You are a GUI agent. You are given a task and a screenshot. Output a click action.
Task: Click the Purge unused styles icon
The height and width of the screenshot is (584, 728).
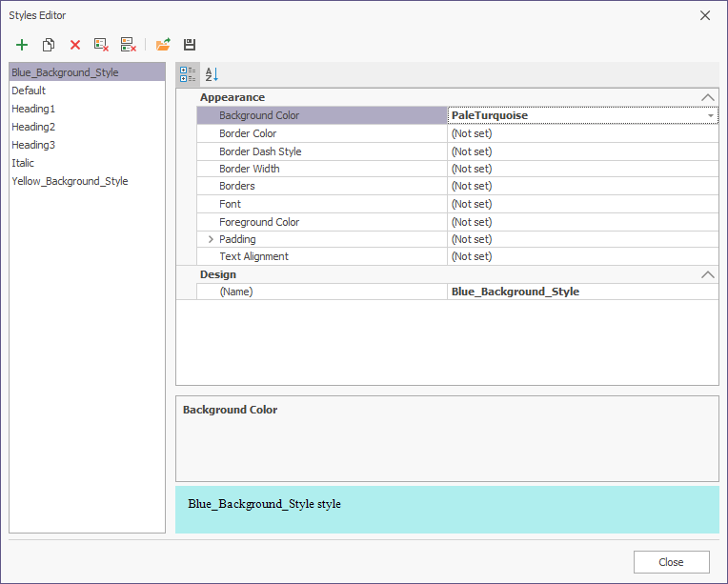click(129, 45)
